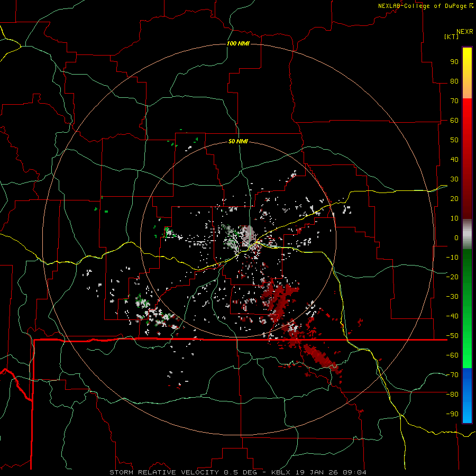Click the blue bottom segment of the color bar
Viewport: 476px width, 476px height.
(x=467, y=396)
